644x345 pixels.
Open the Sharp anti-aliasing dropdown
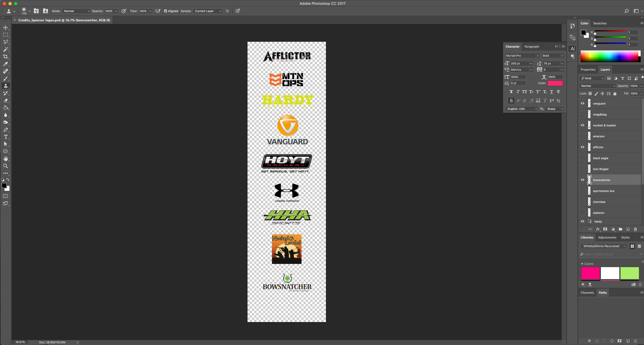(554, 109)
